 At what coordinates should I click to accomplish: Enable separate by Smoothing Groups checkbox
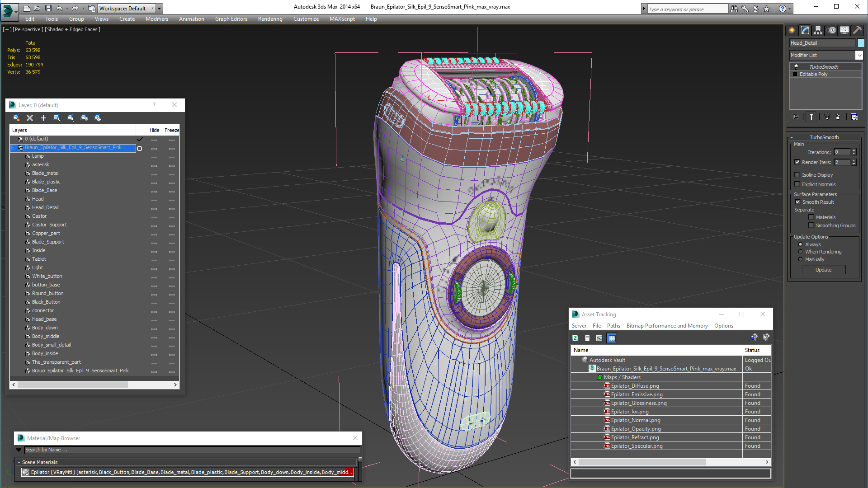(x=811, y=225)
